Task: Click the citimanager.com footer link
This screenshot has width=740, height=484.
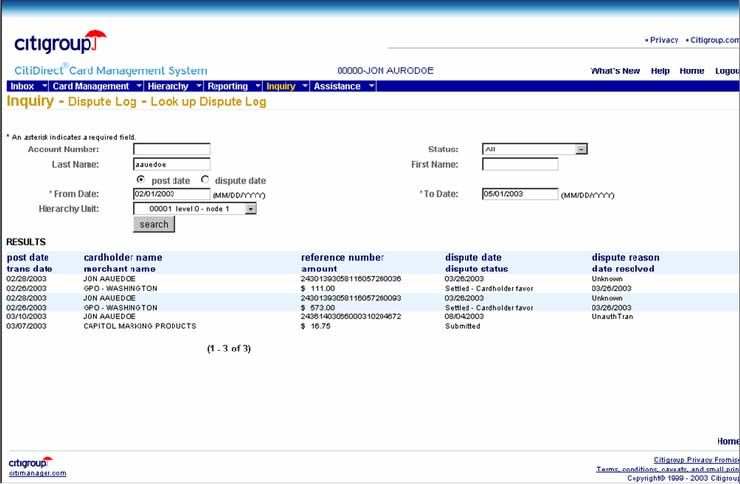Action: pos(37,473)
